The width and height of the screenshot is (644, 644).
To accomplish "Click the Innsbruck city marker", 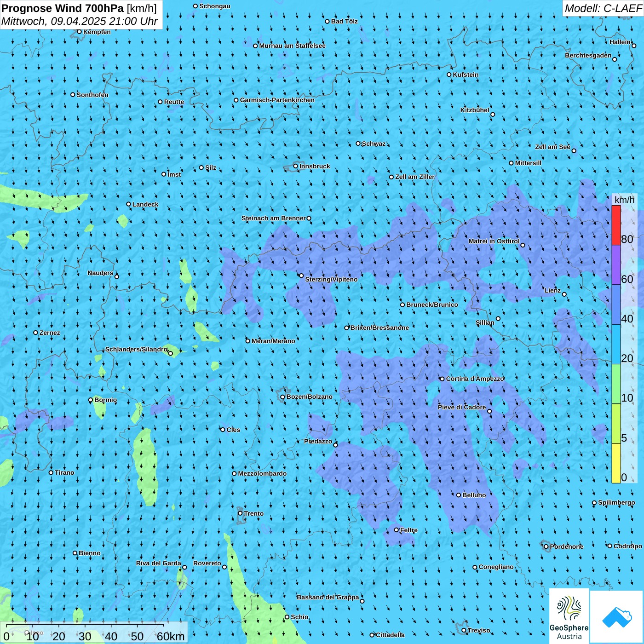I will [x=296, y=166].
